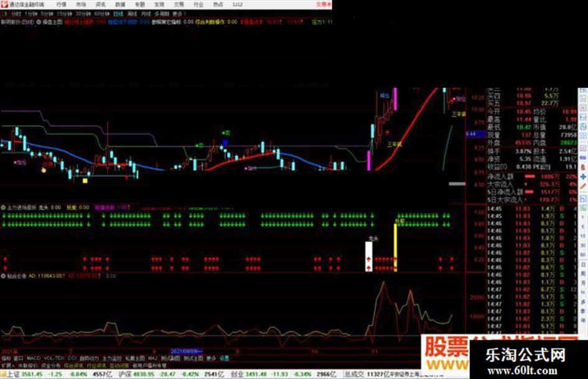Open the 专题 menu
The width and height of the screenshot is (588, 379).
[139, 4]
